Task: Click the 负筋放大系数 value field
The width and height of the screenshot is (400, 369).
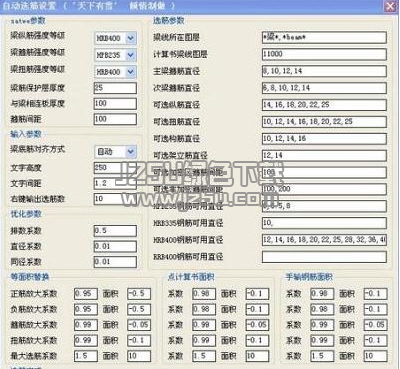Action: pyautogui.click(x=86, y=309)
